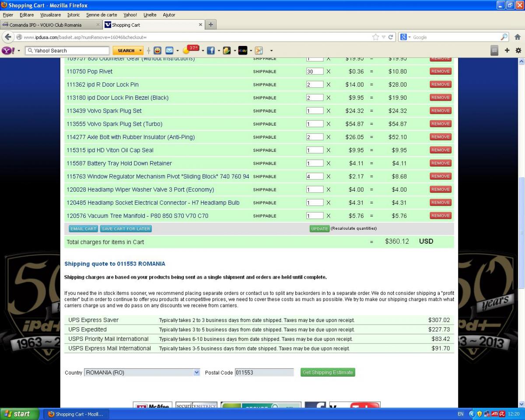The width and height of the screenshot is (525, 420).
Task: Switch to Comanda IPD - VOLVO Club Romania tab
Action: (x=51, y=25)
